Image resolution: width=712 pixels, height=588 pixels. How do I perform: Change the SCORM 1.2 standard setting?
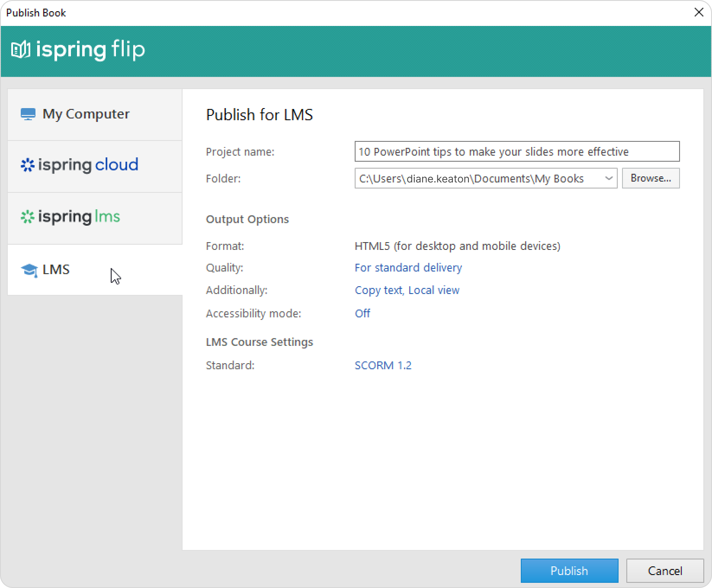pos(383,365)
